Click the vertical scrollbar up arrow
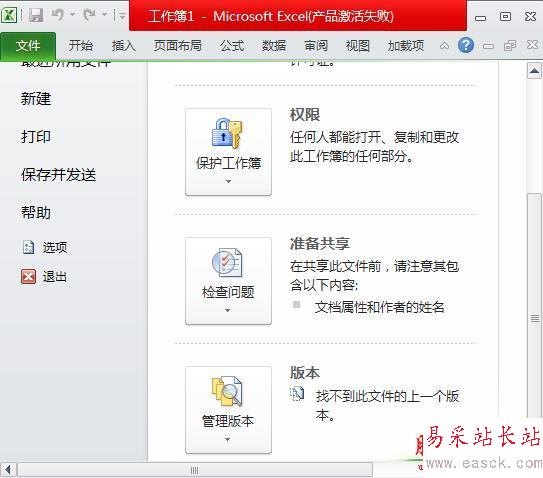Screen dimensions: 543x478 coord(534,71)
